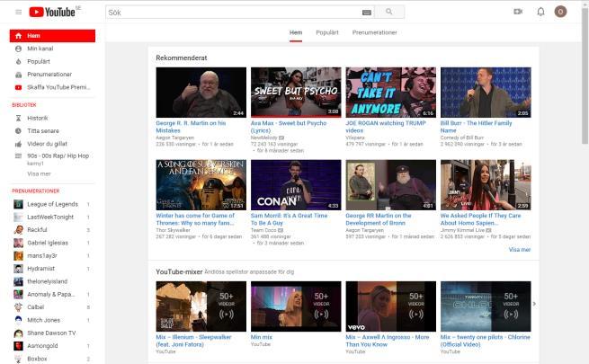Switch to the Hem tab
The image size is (589, 364).
296,32
